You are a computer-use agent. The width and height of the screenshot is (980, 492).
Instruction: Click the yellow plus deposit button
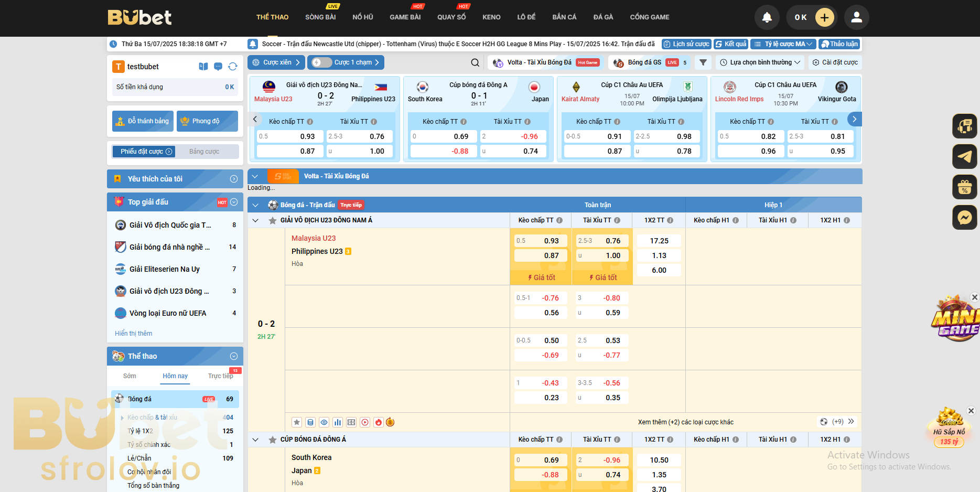click(824, 17)
